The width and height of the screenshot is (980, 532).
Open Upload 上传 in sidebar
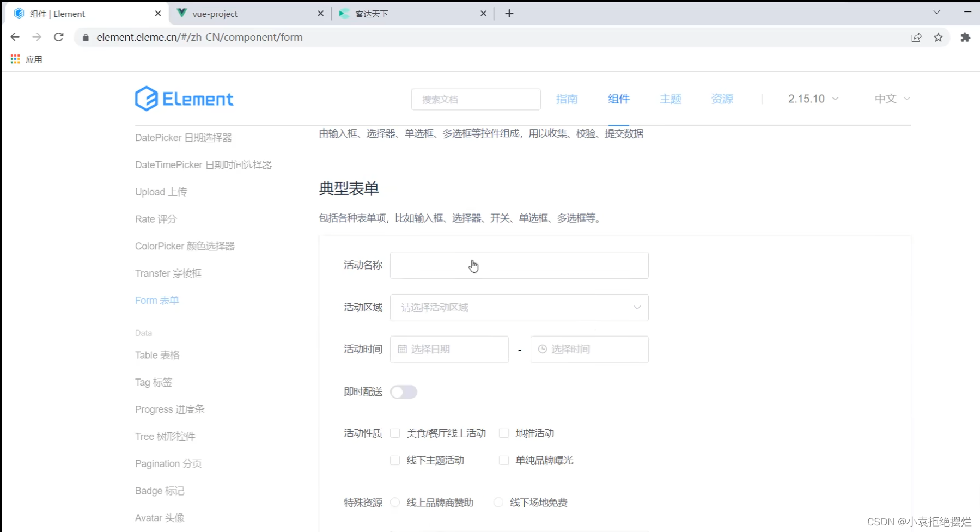161,192
